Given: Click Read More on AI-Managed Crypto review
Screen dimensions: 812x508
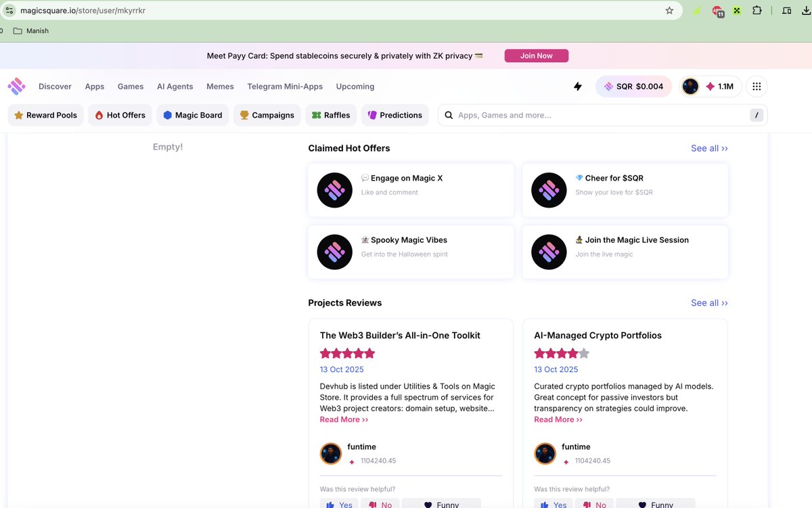Looking at the screenshot, I should (x=558, y=419).
